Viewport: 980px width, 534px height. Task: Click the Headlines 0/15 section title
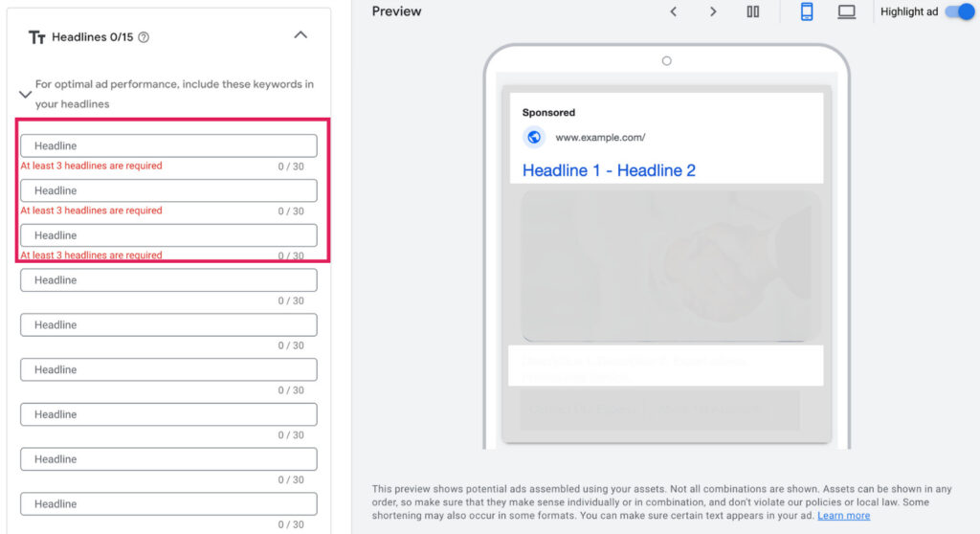(x=93, y=37)
